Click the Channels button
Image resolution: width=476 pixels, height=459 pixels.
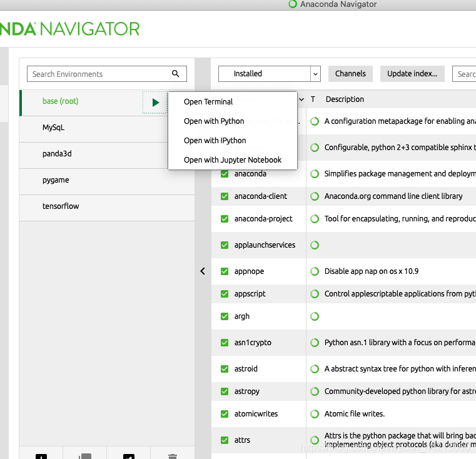pyautogui.click(x=350, y=74)
